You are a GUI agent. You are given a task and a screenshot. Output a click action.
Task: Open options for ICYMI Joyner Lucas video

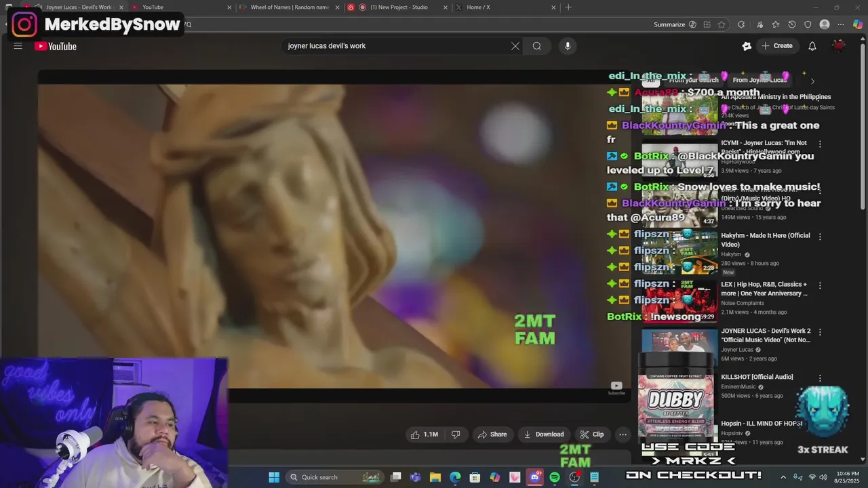coord(820,144)
